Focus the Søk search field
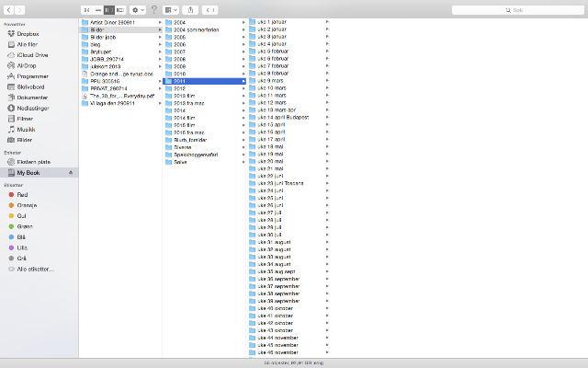Image resolution: width=588 pixels, height=368 pixels. 518,10
